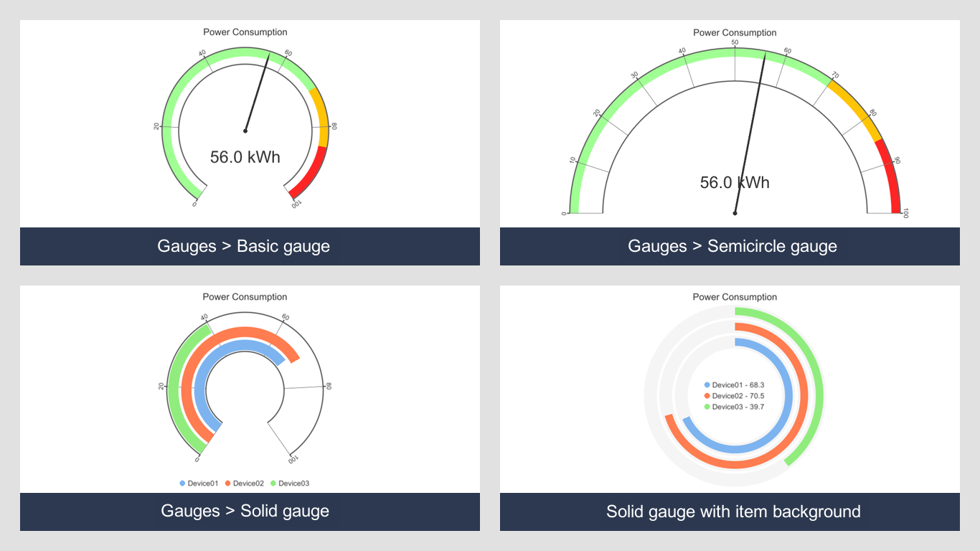Open the Gauges > Semicircle gauge caption

(x=732, y=246)
